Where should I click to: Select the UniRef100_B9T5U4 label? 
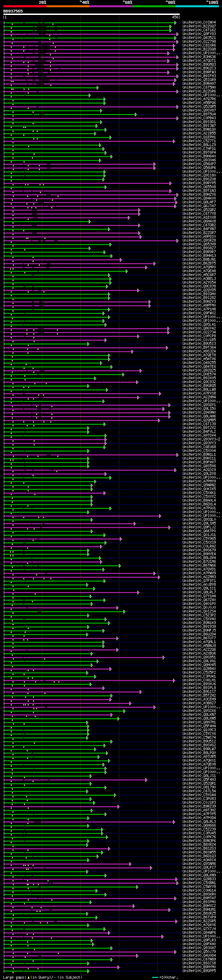click(x=199, y=114)
